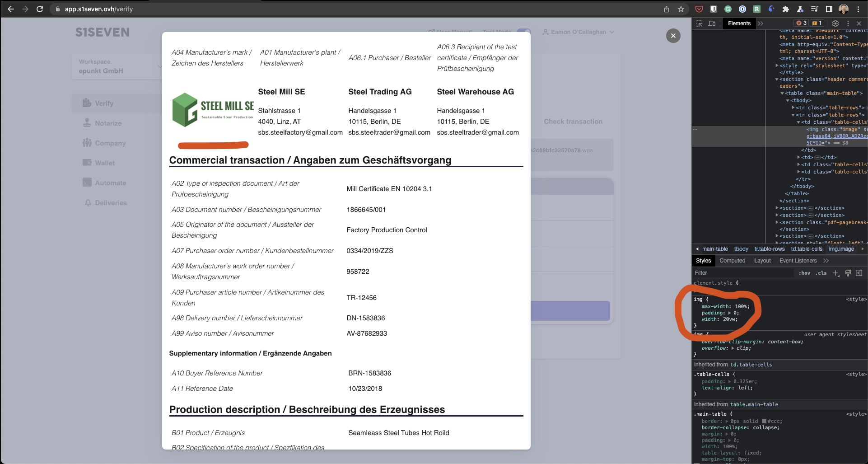Select the Notarize sidebar icon
The height and width of the screenshot is (464, 868).
[x=87, y=122]
